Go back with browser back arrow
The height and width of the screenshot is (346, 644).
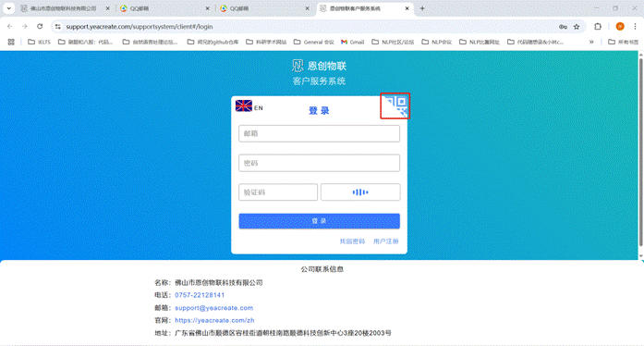(10, 26)
